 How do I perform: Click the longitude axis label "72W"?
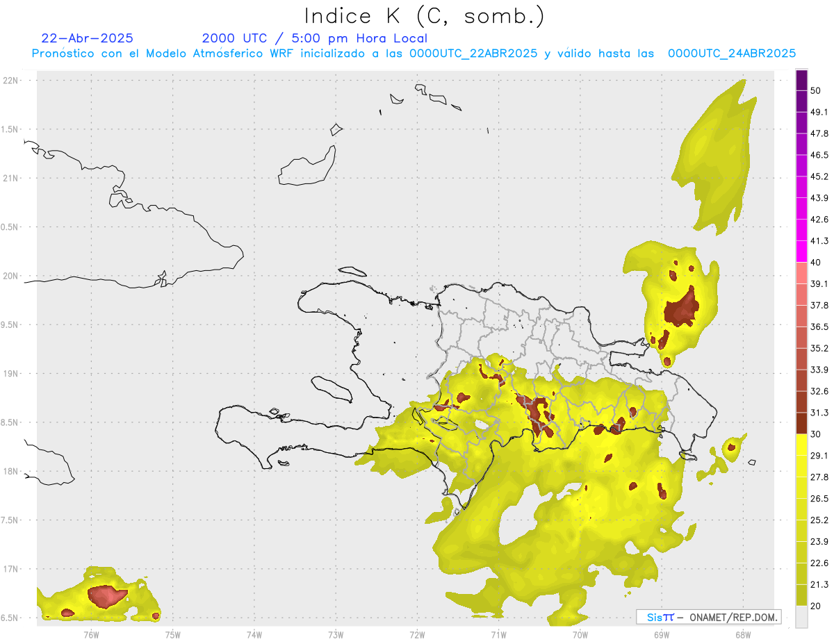(417, 635)
